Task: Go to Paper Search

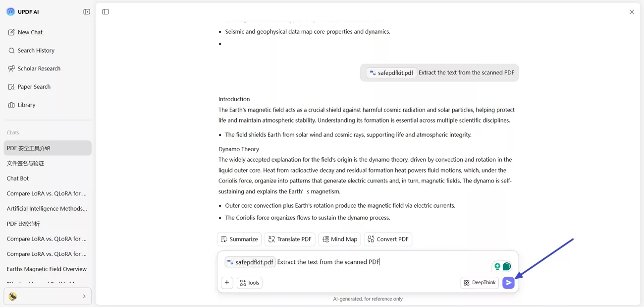Action: [48, 87]
